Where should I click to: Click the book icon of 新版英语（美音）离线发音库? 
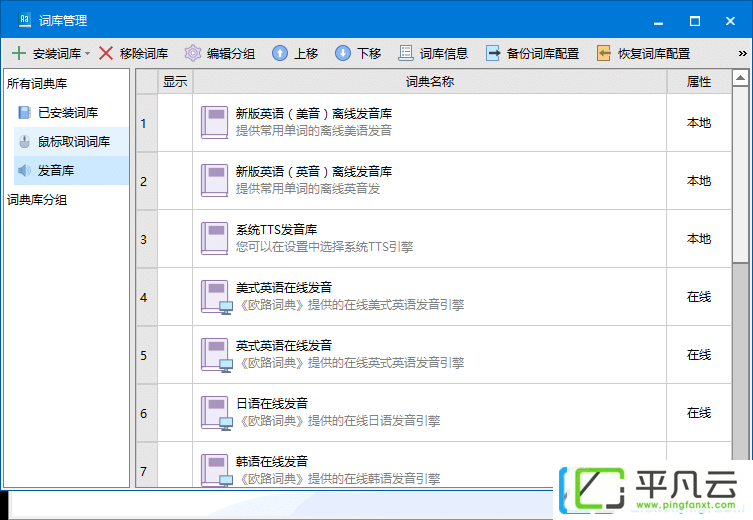pos(214,122)
